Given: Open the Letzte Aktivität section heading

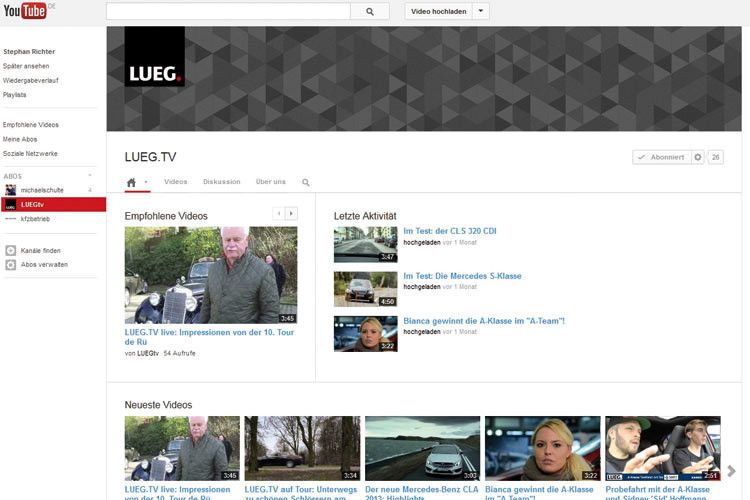Looking at the screenshot, I should [x=365, y=216].
